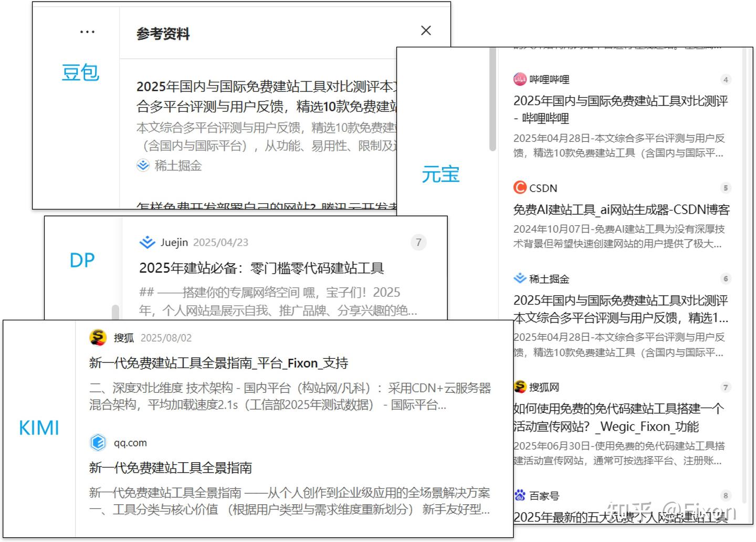Click qq.com source label in KIMI panel
Image resolution: width=756 pixels, height=542 pixels.
(130, 443)
